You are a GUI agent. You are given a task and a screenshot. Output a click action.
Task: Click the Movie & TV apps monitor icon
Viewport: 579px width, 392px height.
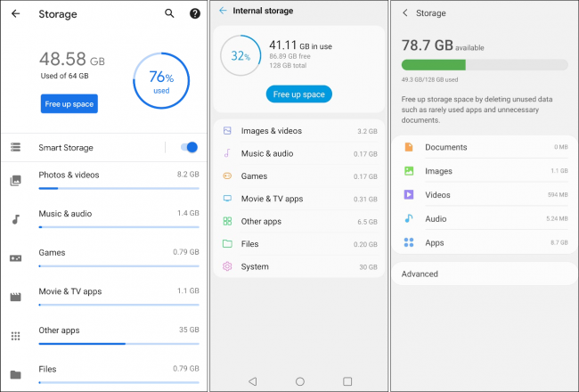click(x=227, y=199)
